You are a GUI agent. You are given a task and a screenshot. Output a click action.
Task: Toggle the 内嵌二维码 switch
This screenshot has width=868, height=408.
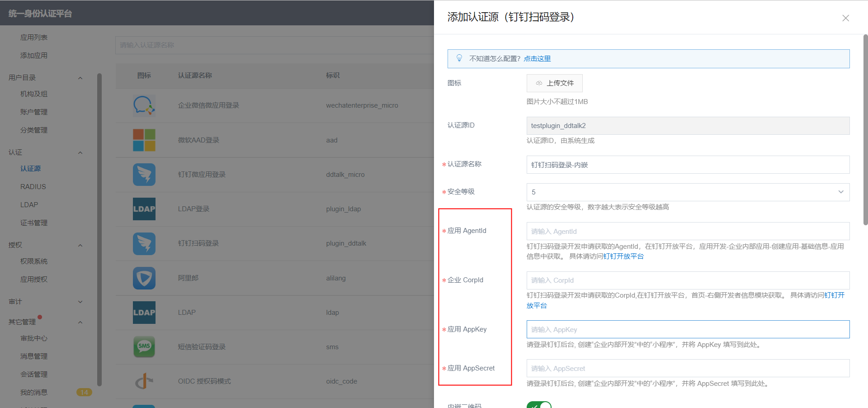point(539,405)
